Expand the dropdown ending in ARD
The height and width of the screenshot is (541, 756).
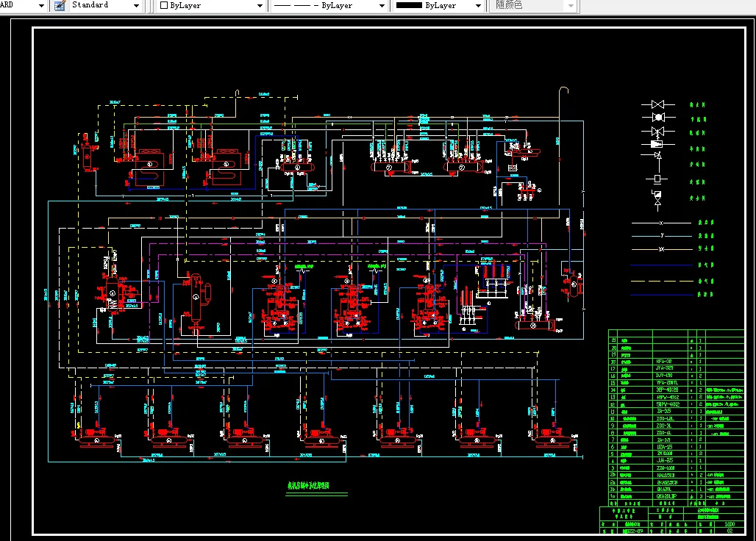click(41, 6)
